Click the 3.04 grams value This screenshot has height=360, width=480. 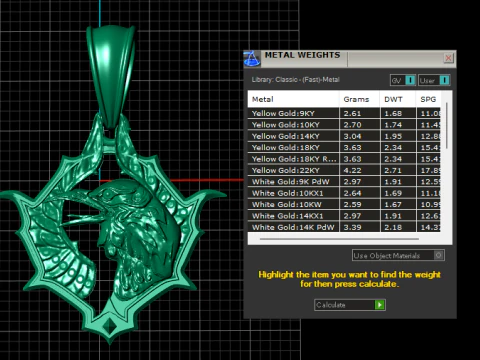click(x=352, y=136)
